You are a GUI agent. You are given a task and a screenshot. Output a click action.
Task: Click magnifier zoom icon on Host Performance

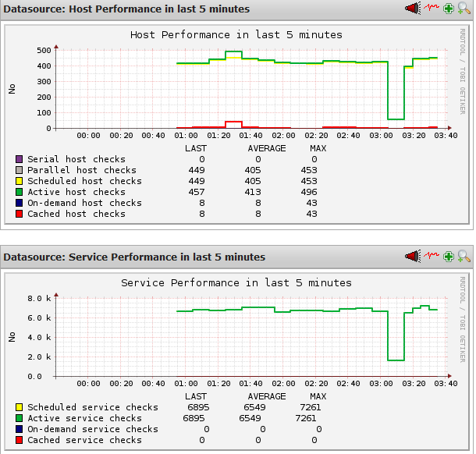(x=464, y=9)
